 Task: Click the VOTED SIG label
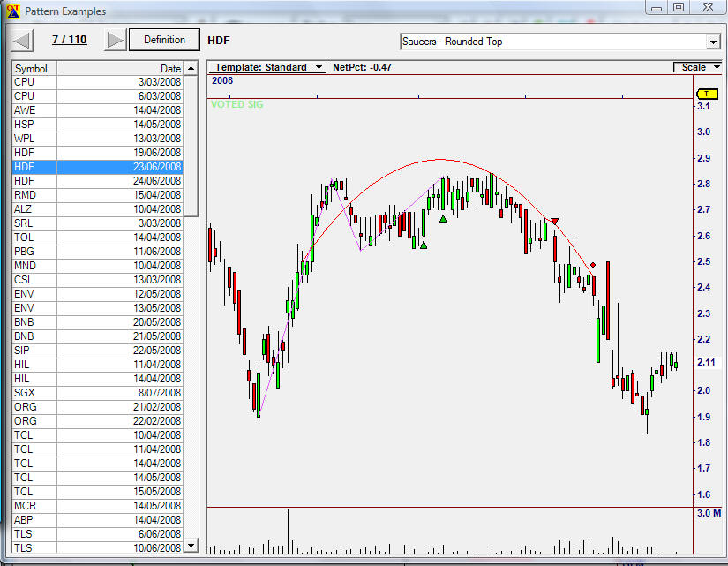click(236, 104)
